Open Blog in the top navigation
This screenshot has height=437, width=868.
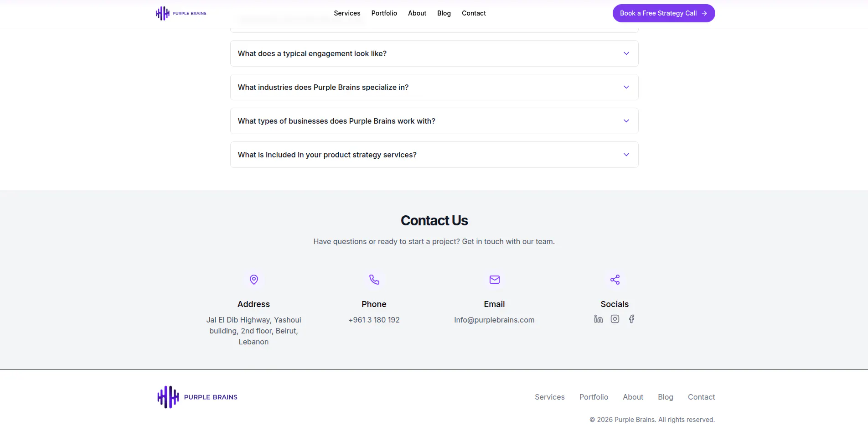click(x=444, y=13)
